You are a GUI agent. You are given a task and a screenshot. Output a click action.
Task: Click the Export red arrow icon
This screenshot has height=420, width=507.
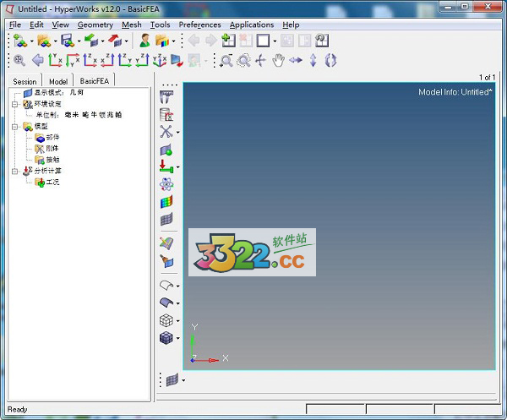[115, 41]
